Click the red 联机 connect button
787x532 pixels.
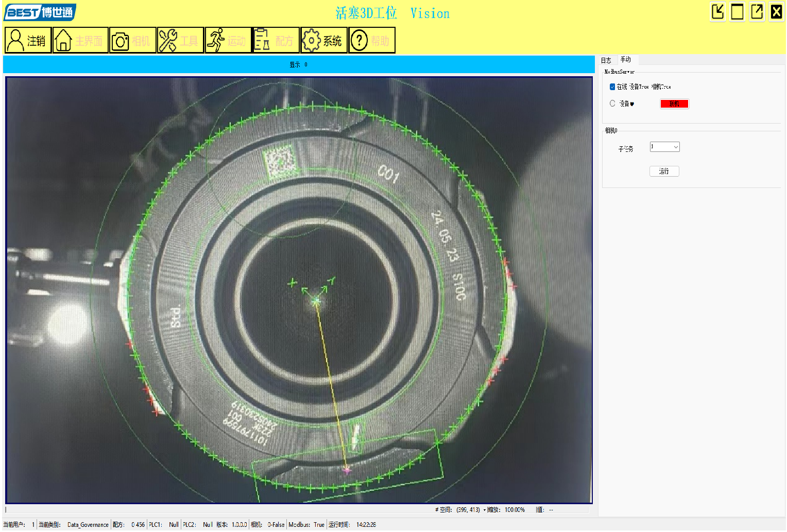[674, 104]
